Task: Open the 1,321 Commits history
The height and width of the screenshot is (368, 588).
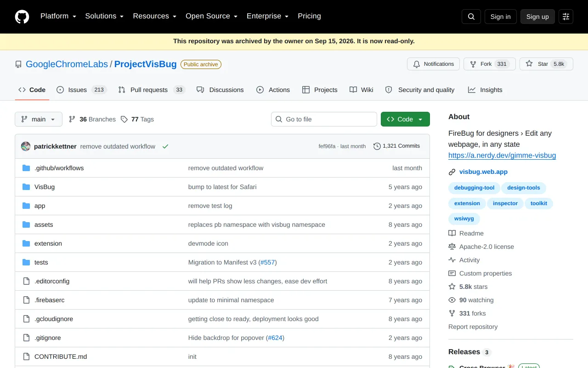Action: pos(397,146)
